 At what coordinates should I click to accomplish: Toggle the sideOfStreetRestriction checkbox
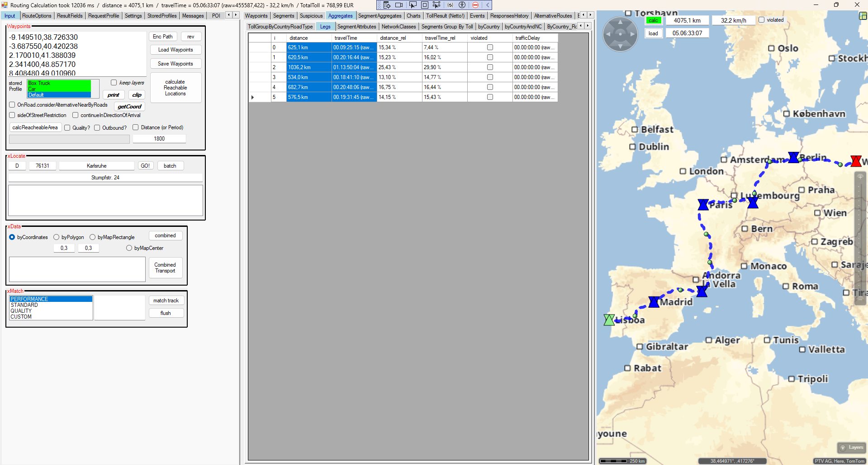tap(12, 115)
